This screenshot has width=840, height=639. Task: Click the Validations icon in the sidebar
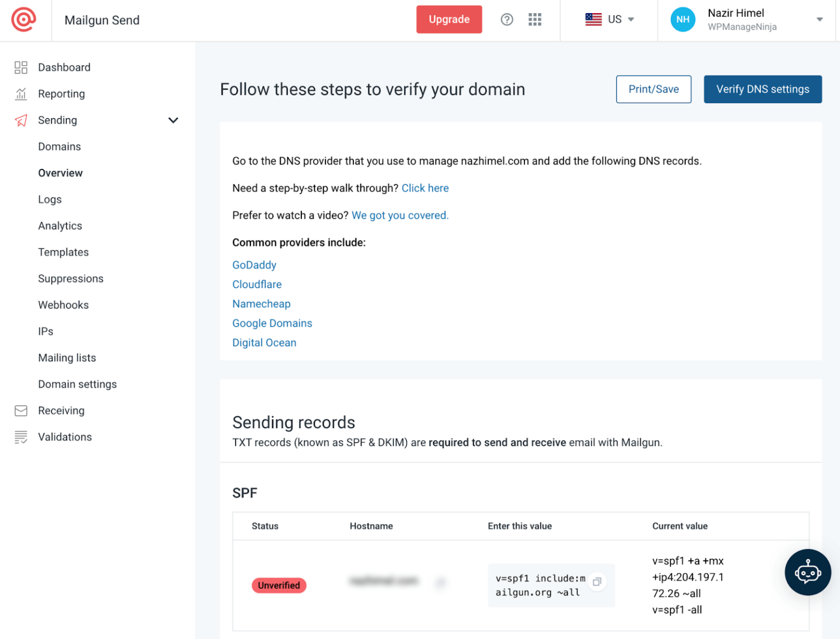pyautogui.click(x=21, y=437)
